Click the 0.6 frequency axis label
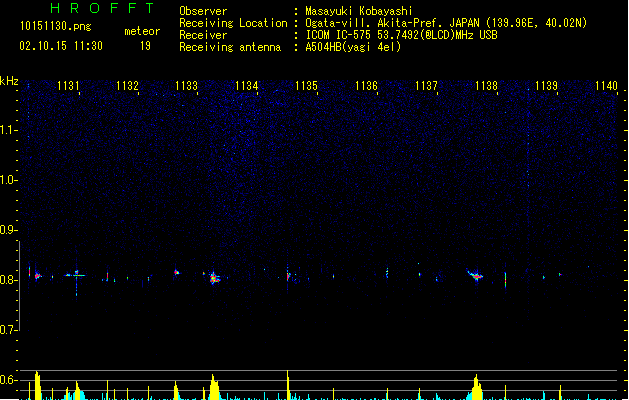The height and width of the screenshot is (400, 629). click(x=8, y=380)
